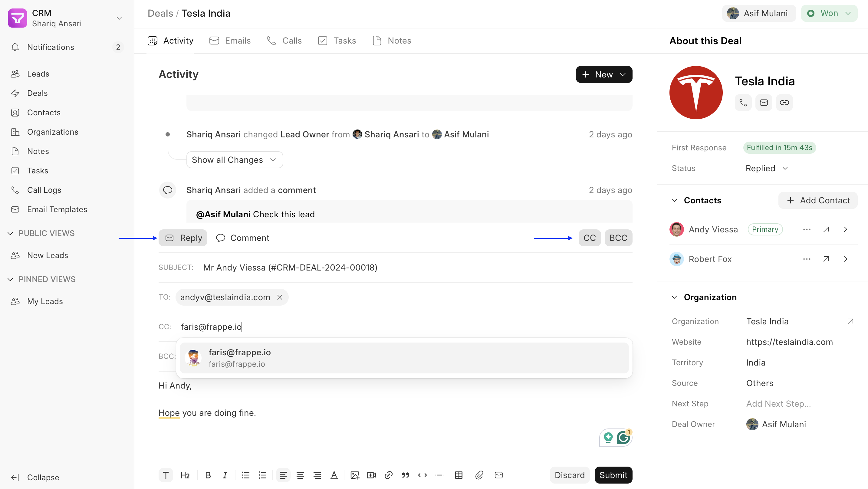Open the Won status dropdown
Screen dimensions: 868x489
pos(829,14)
